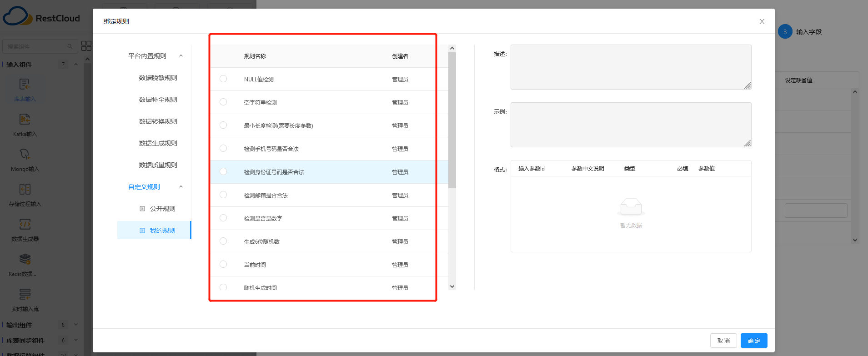Click the 创建者 column header
The image size is (868, 356).
(x=400, y=56)
